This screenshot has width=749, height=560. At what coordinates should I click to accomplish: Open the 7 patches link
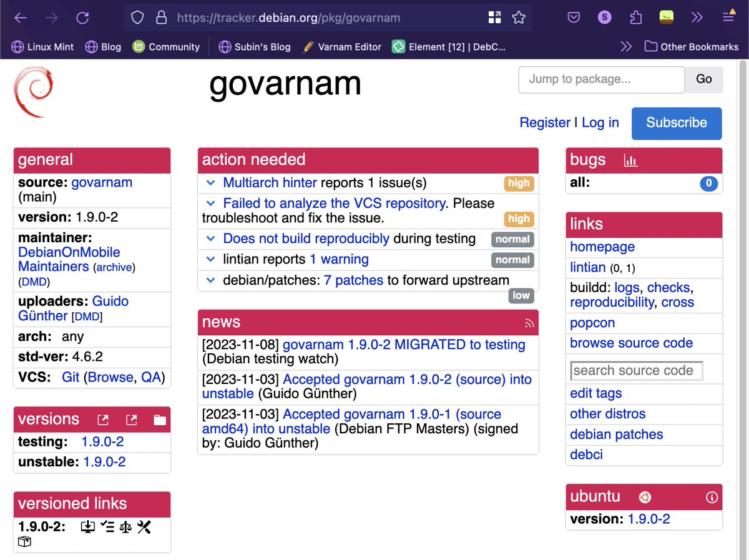coord(353,280)
